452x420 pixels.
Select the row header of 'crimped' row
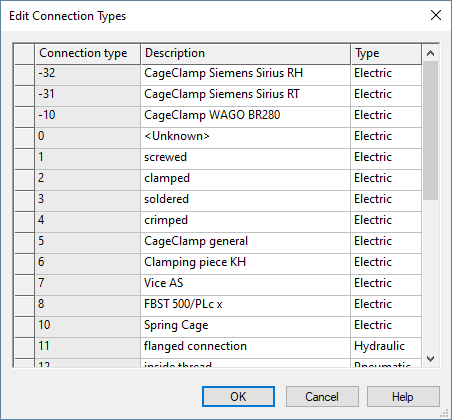tap(24, 222)
